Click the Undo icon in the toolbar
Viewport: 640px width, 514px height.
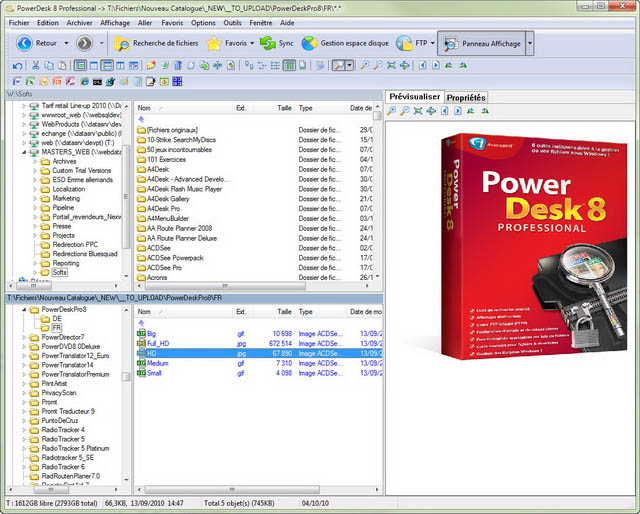17,65
